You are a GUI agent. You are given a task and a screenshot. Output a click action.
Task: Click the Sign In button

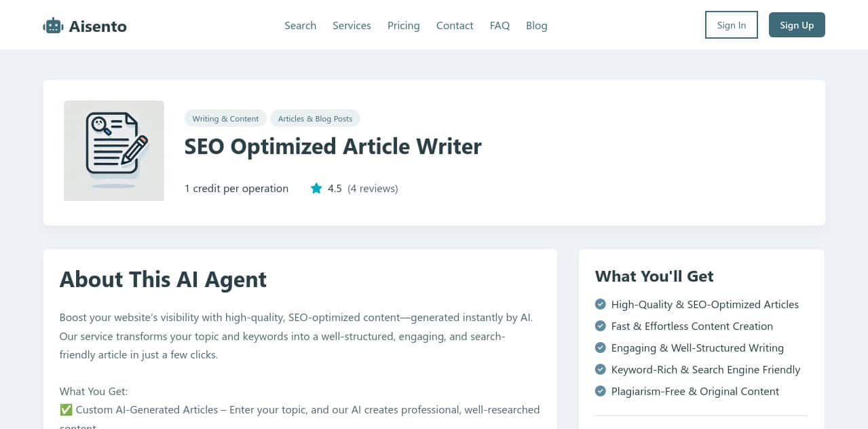(x=731, y=24)
